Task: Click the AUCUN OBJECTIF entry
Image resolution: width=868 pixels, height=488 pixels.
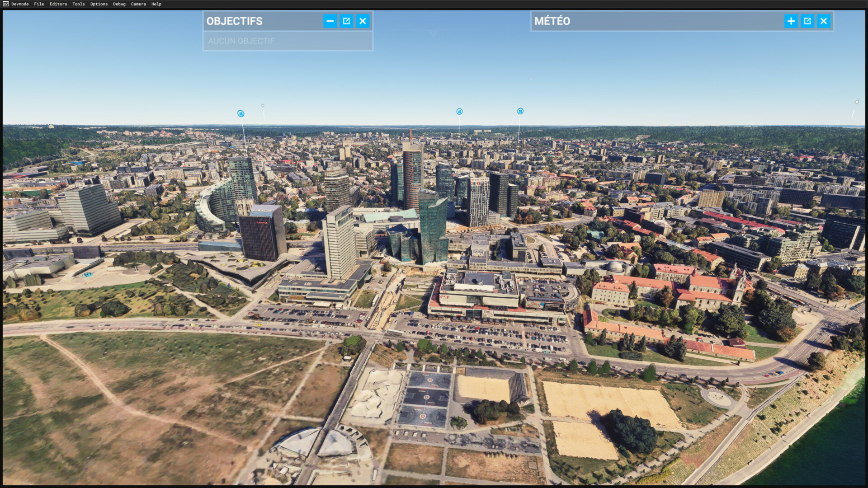Action: tap(241, 41)
